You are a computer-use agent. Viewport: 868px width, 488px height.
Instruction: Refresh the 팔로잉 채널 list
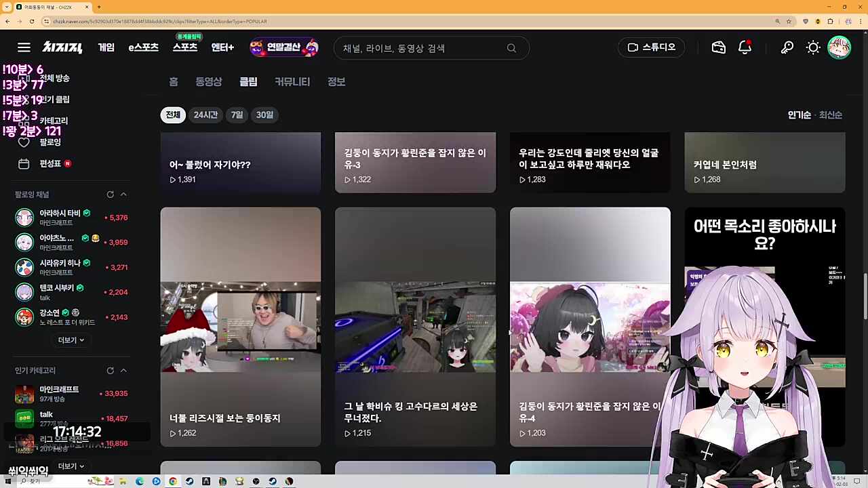click(110, 195)
